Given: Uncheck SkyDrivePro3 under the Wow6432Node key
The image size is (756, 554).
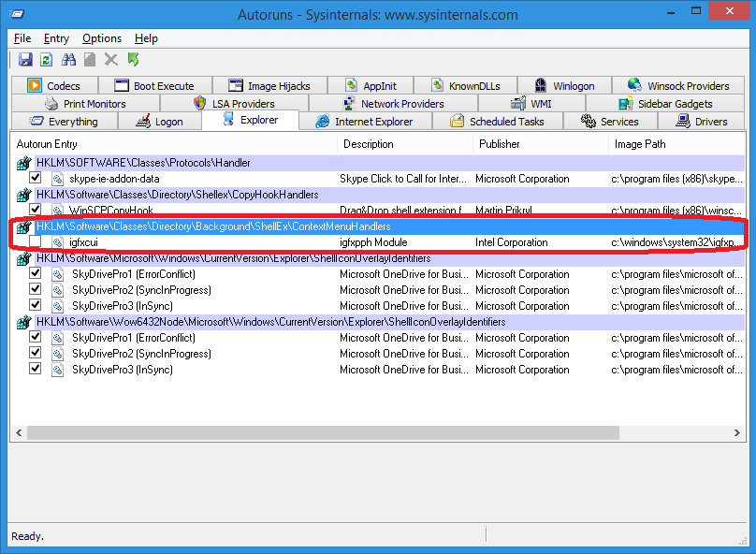Looking at the screenshot, I should pos(36,369).
